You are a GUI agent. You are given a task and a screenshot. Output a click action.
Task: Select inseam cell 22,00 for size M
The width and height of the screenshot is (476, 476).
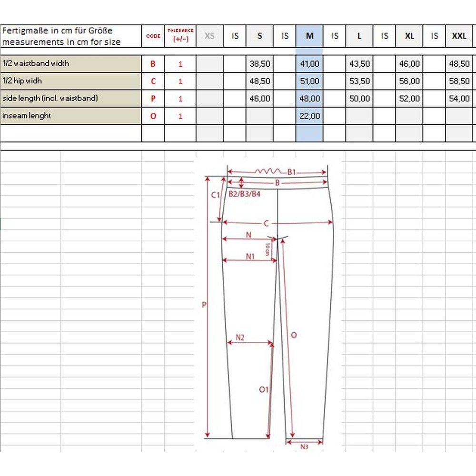309,116
